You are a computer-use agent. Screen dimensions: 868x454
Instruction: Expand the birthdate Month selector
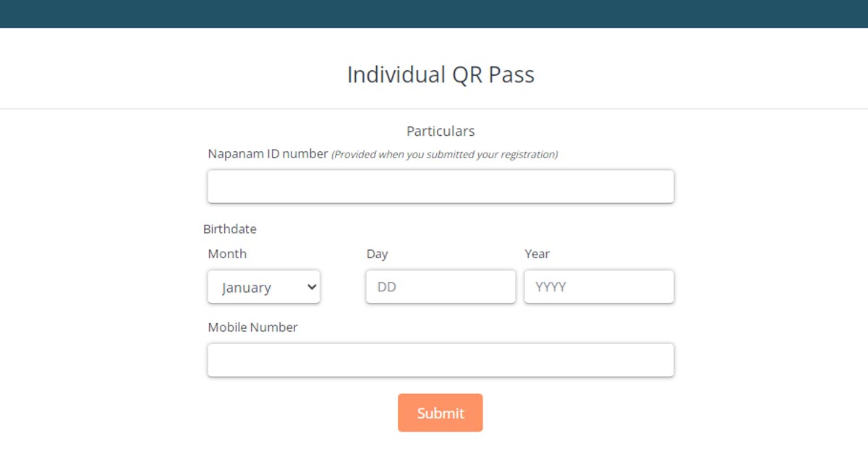point(263,287)
